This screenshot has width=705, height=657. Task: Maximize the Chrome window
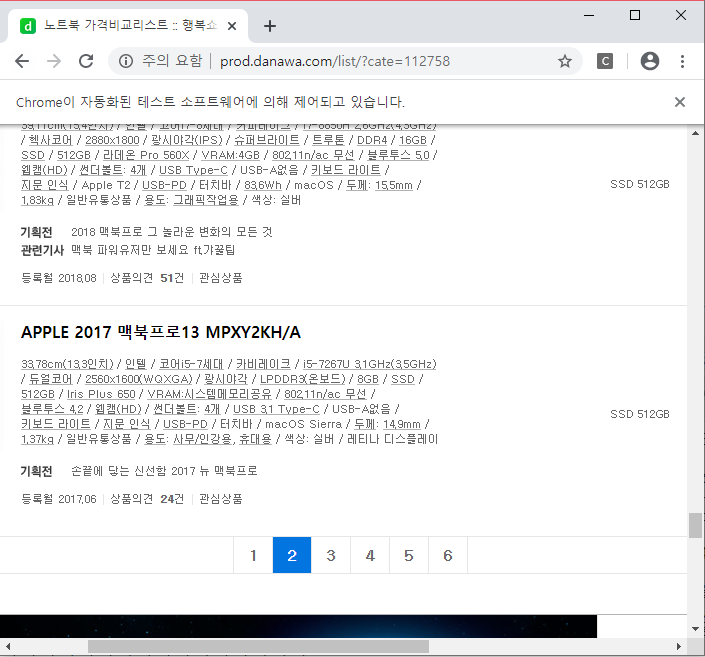click(635, 15)
